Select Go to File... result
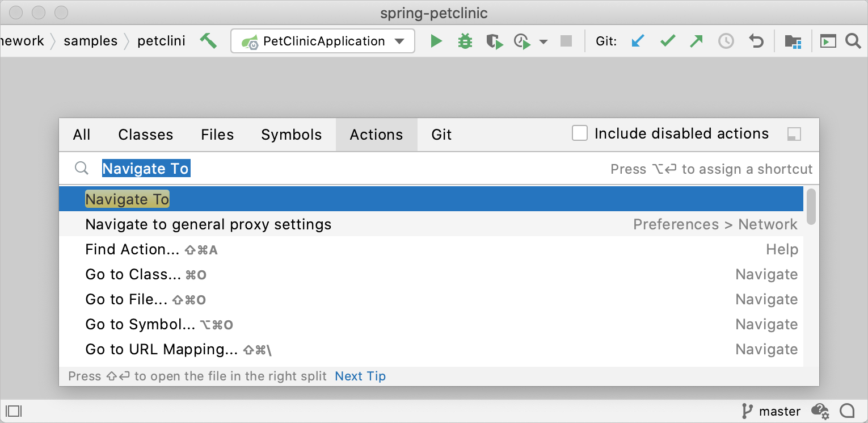 click(x=431, y=299)
